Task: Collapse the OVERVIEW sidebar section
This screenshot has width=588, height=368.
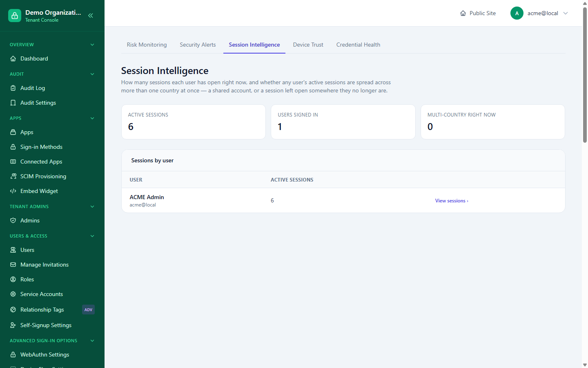Action: click(x=92, y=45)
